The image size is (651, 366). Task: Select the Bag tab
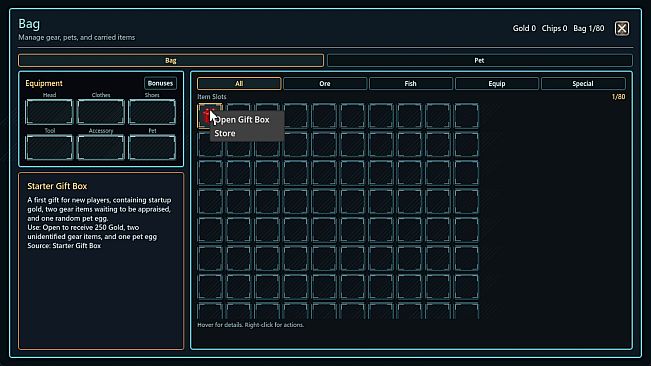click(171, 60)
